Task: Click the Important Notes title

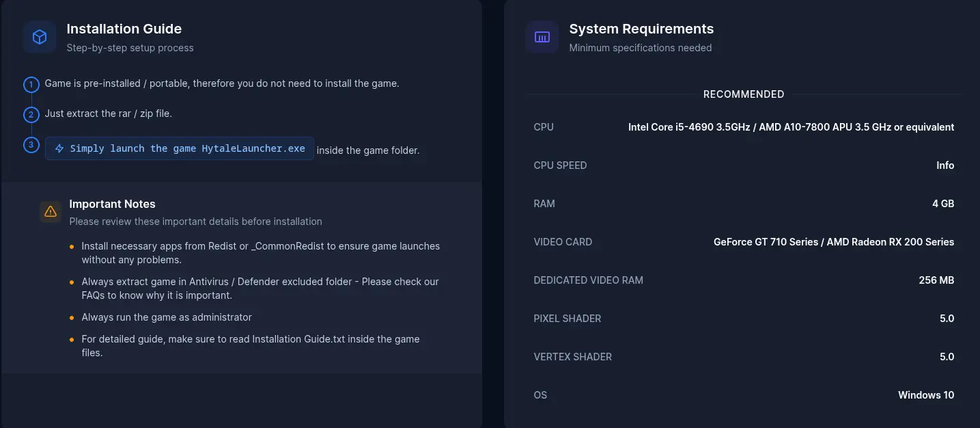Action: (x=112, y=204)
